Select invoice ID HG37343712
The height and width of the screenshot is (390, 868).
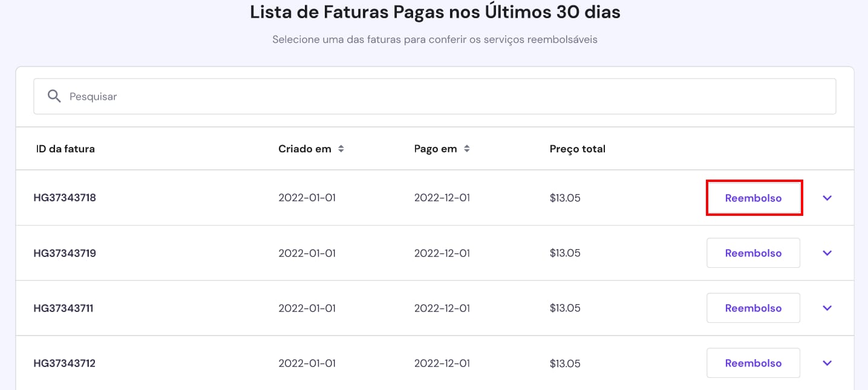click(x=64, y=363)
